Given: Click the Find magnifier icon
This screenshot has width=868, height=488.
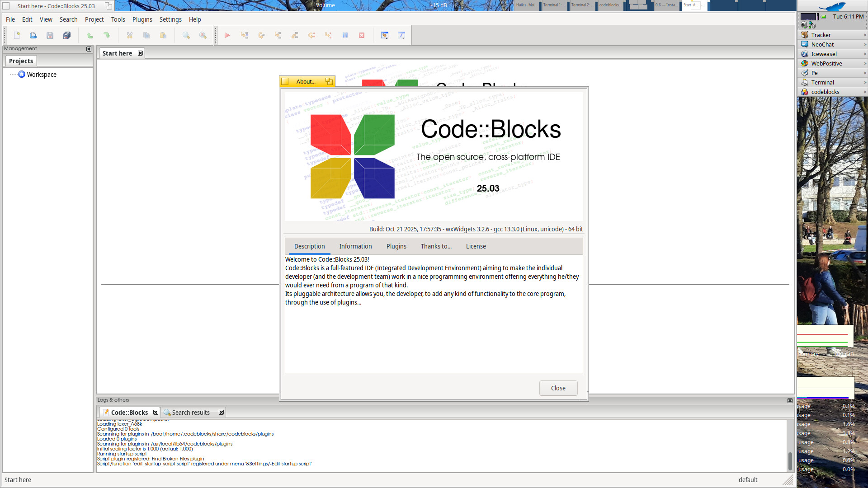Looking at the screenshot, I should 186,35.
